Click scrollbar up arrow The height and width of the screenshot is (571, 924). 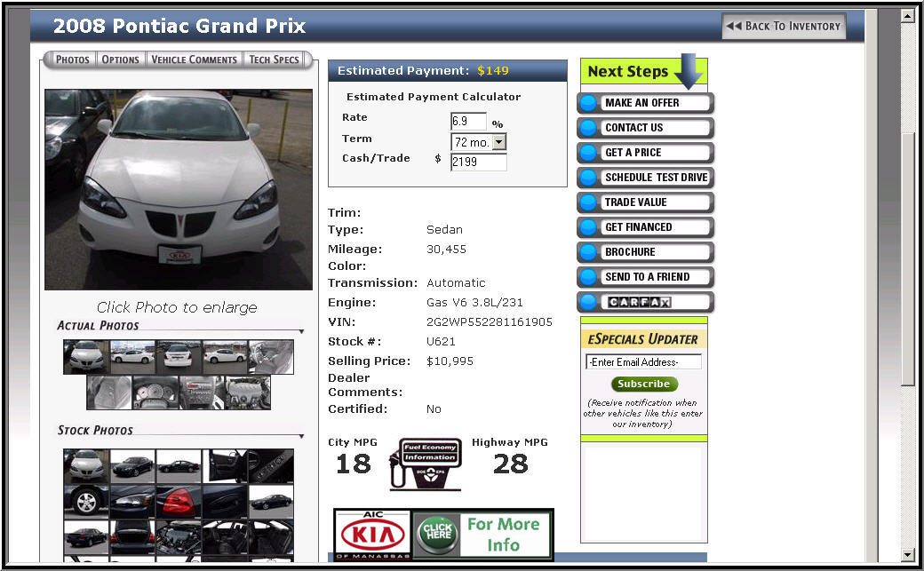coord(907,15)
